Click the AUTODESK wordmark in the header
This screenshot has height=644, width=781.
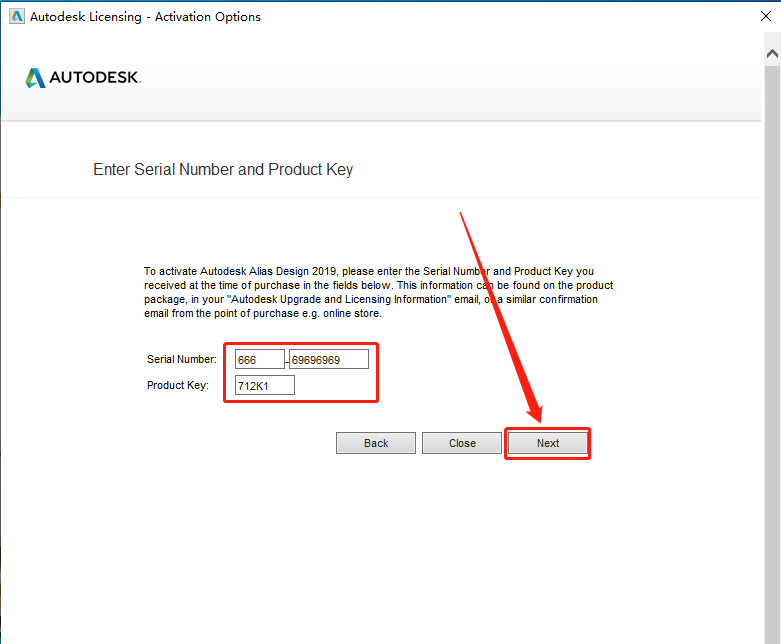tap(95, 77)
